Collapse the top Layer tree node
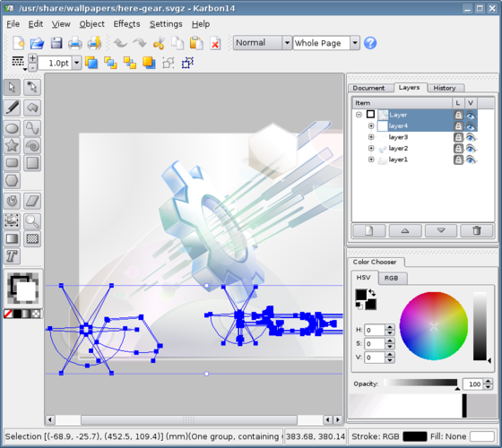This screenshot has width=502, height=448. point(359,115)
